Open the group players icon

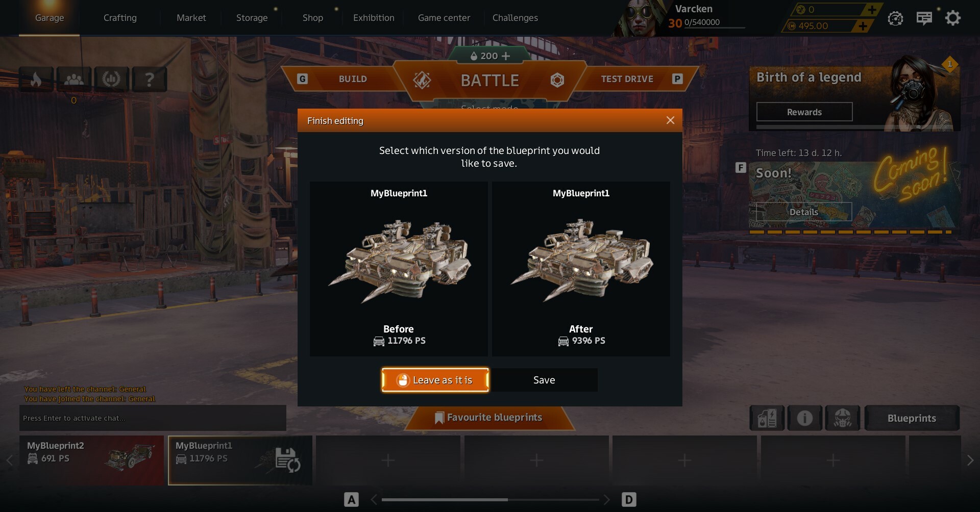pos(74,79)
